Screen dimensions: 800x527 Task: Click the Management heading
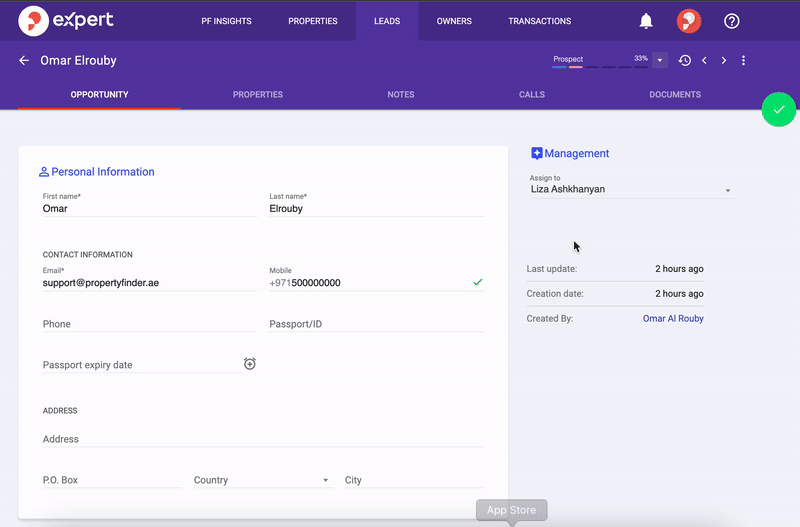[577, 154]
